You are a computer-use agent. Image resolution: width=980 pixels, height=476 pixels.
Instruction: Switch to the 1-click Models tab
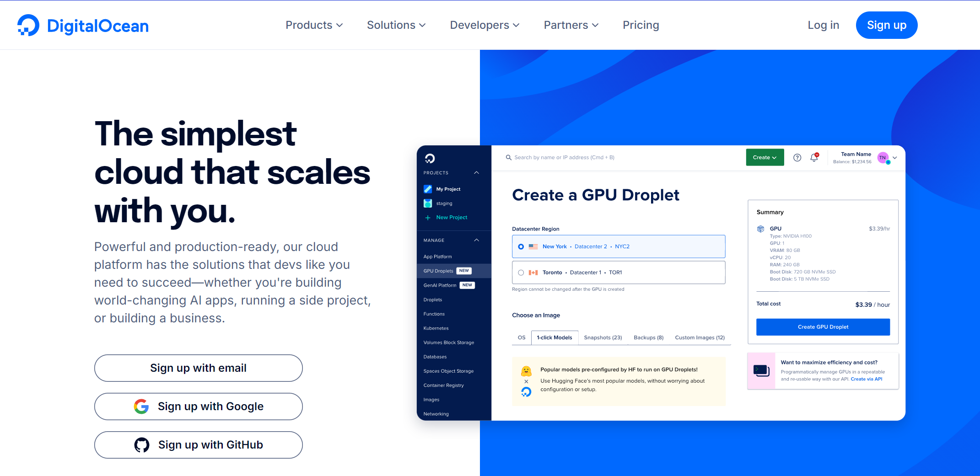[555, 337]
